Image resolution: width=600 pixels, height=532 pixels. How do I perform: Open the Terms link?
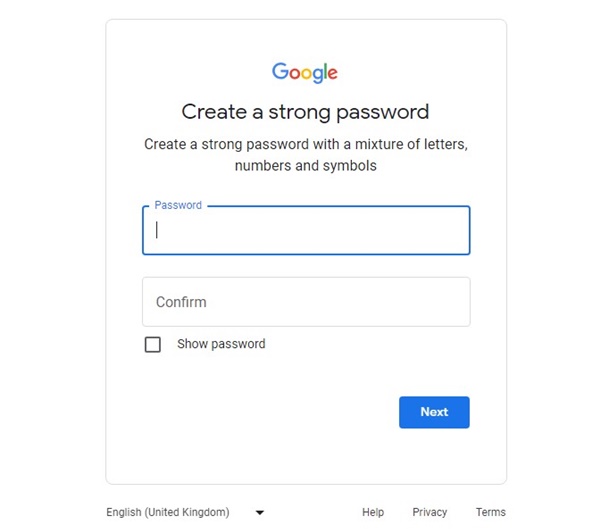pos(491,512)
